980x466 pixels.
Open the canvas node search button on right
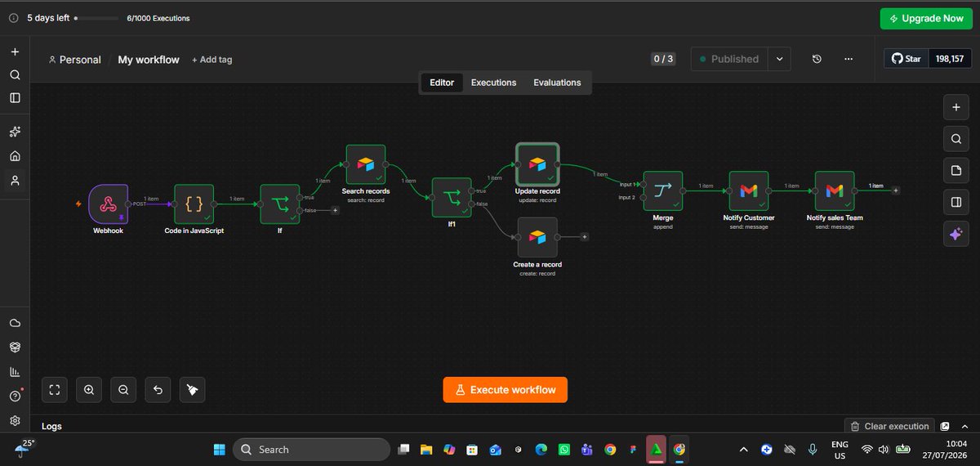pos(955,139)
